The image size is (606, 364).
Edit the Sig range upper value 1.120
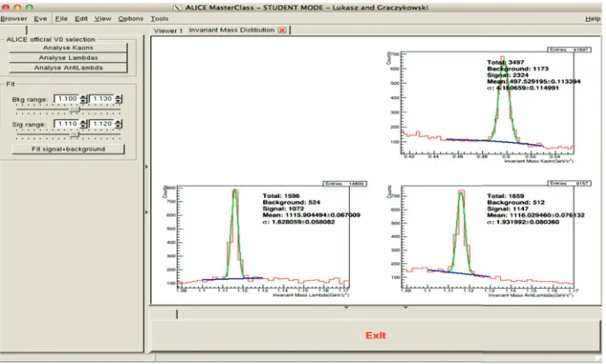tap(102, 124)
